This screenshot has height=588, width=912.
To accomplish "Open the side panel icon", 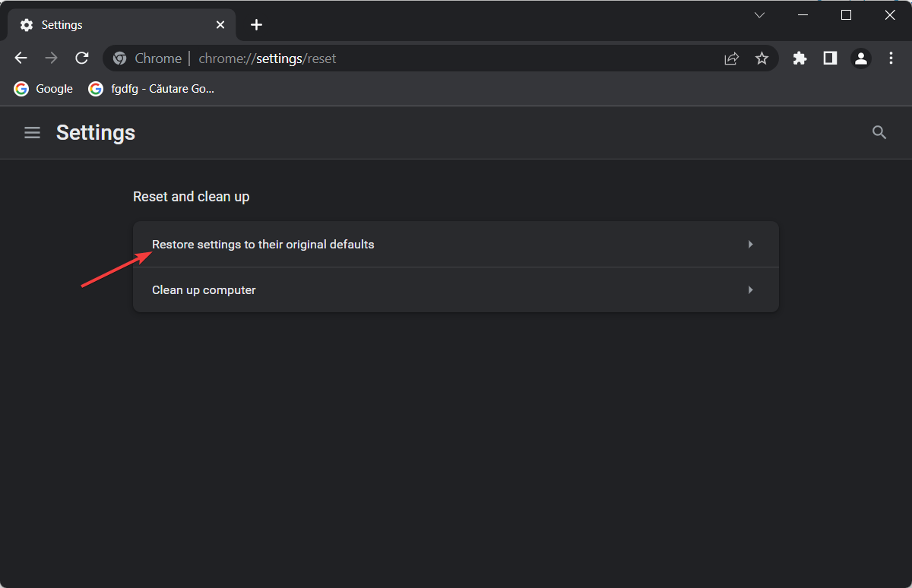I will [830, 58].
